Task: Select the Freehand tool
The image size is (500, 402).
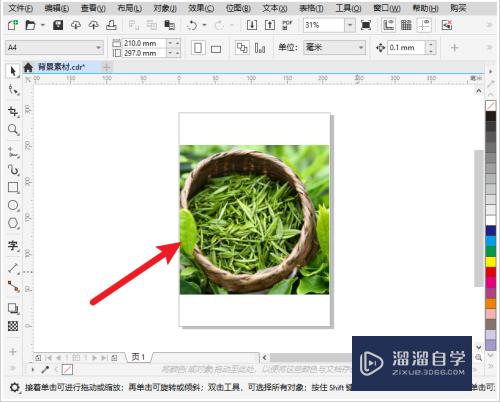Action: pyautogui.click(x=13, y=152)
